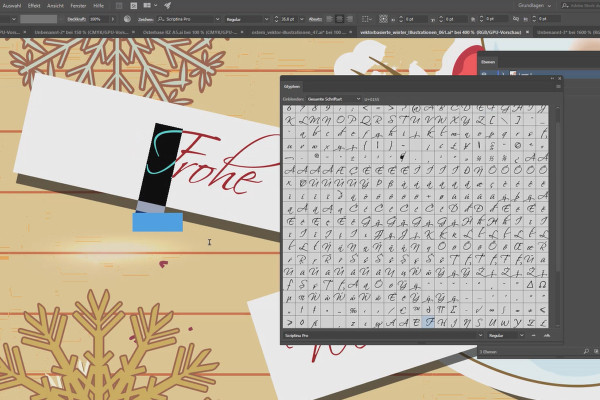Collapse the Glyphen panel with double arrows

[x=552, y=78]
